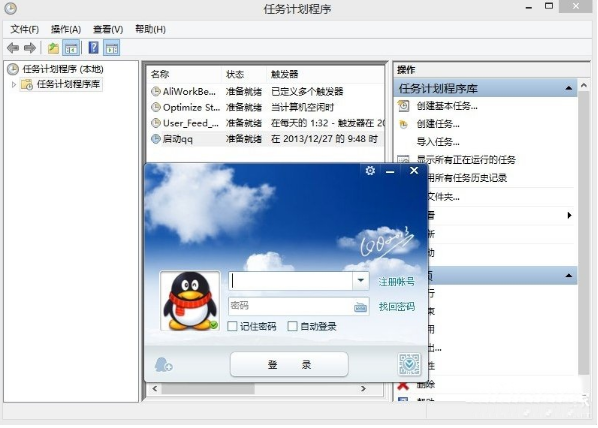The width and height of the screenshot is (598, 428).
Task: Click the clock icon beside 任务计划程序 (本地)
Action: 13,69
